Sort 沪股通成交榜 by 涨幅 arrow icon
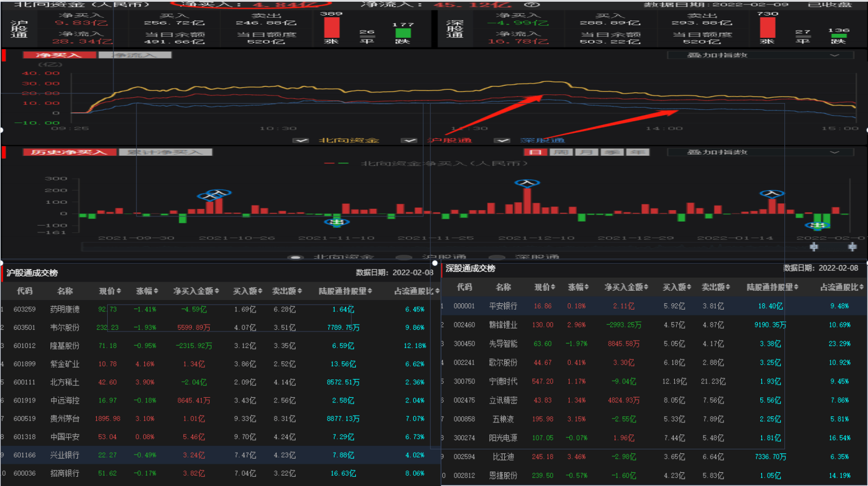The width and height of the screenshot is (868, 486). pos(155,291)
